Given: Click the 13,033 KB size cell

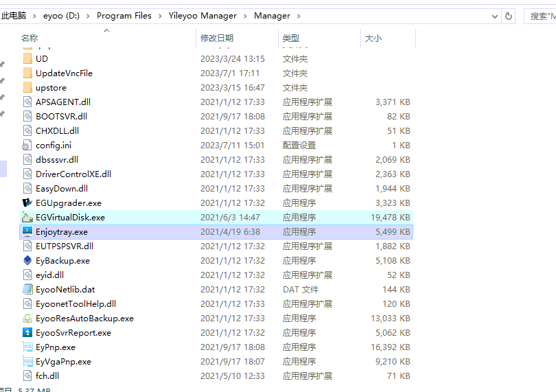Looking at the screenshot, I should click(x=391, y=319).
